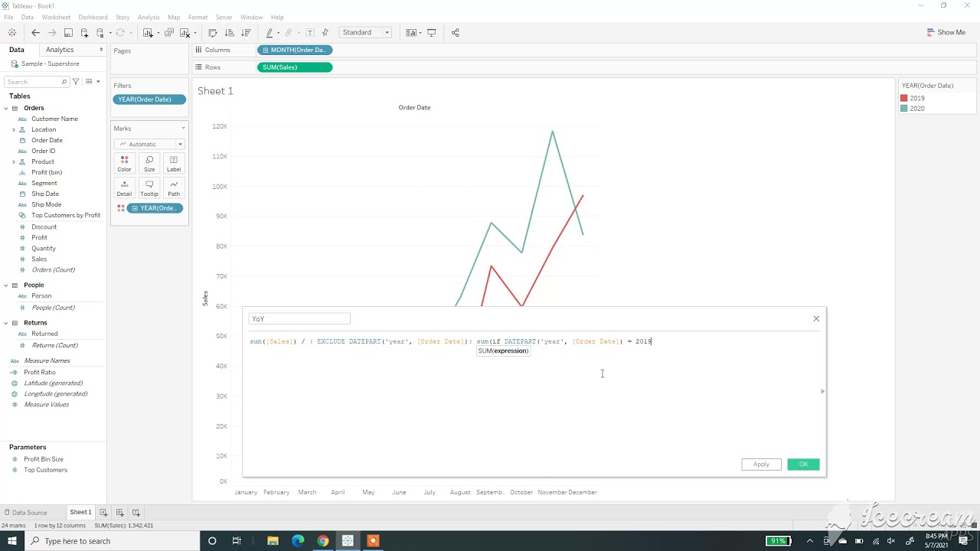Screen dimensions: 980x551
Task: Open the Analysis menu
Action: (149, 17)
